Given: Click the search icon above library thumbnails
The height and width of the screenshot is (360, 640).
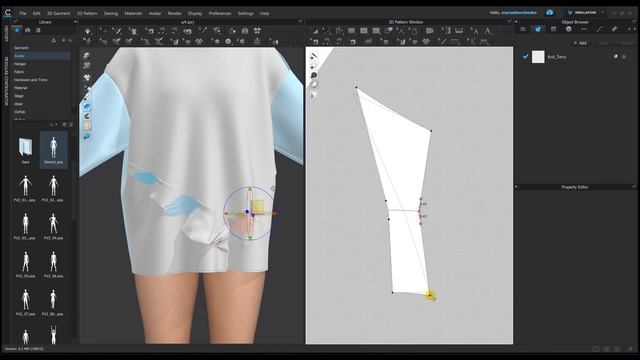Looking at the screenshot, I should pyautogui.click(x=52, y=124).
